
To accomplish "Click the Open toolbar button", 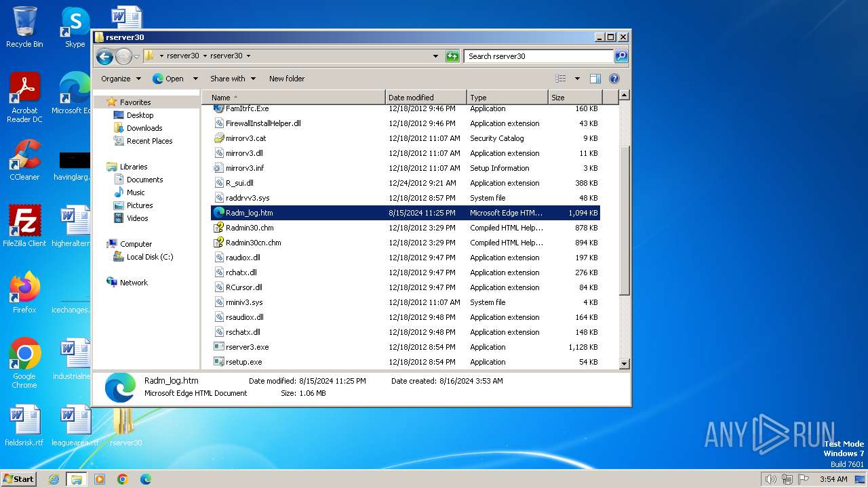I will tap(169, 79).
